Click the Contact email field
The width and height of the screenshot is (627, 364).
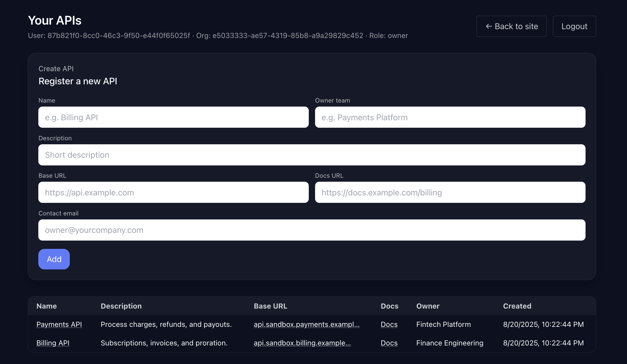pyautogui.click(x=312, y=230)
